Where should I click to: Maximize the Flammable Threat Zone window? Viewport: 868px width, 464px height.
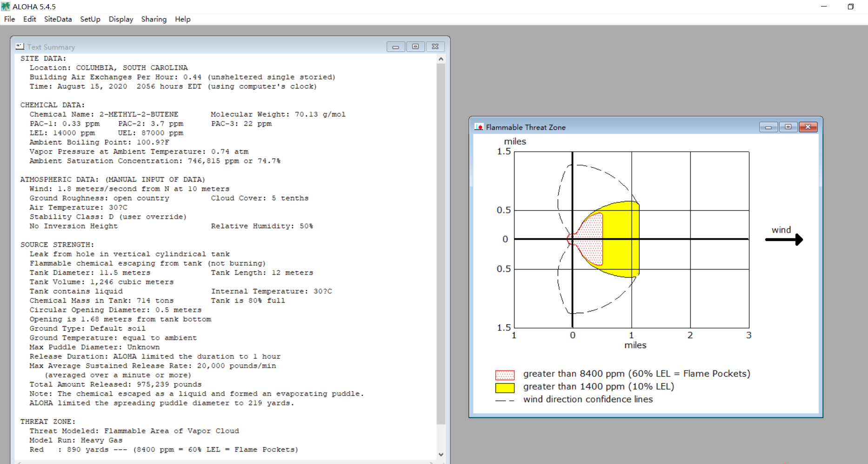pyautogui.click(x=788, y=127)
